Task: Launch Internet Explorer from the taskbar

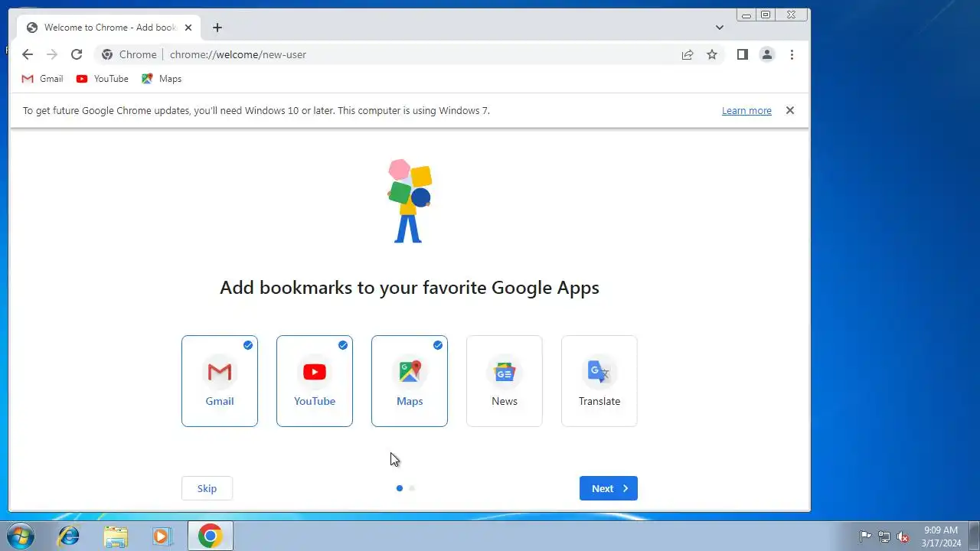Action: [x=69, y=536]
